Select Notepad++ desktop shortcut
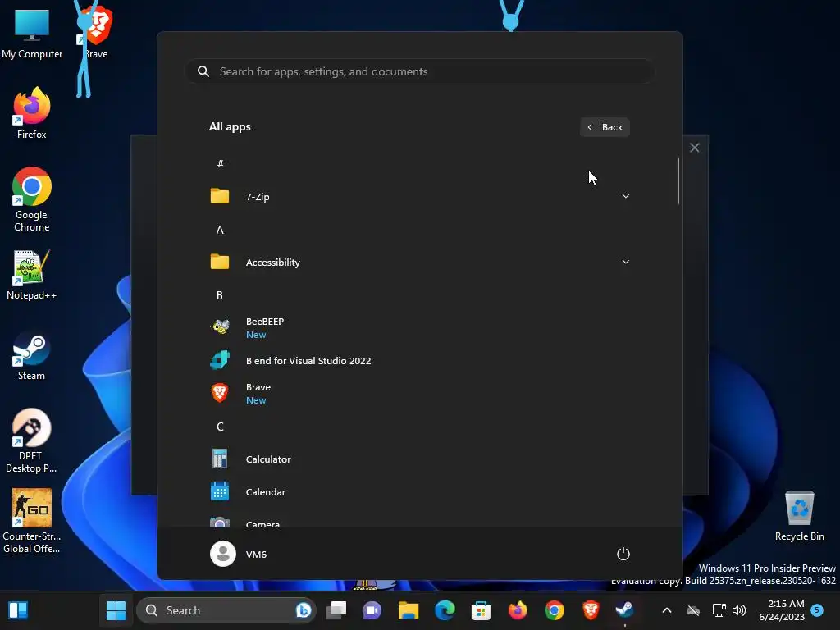This screenshot has height=630, width=840. coord(32,274)
